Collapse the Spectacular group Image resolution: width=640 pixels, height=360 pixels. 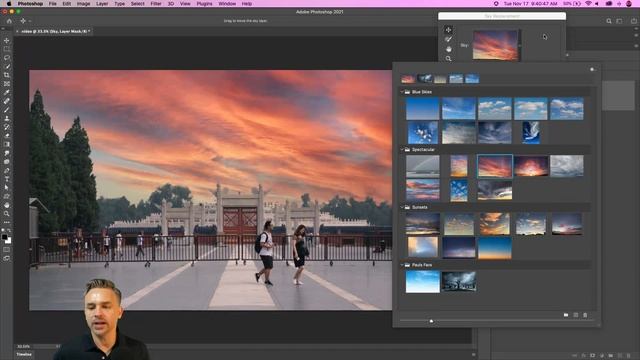click(402, 150)
